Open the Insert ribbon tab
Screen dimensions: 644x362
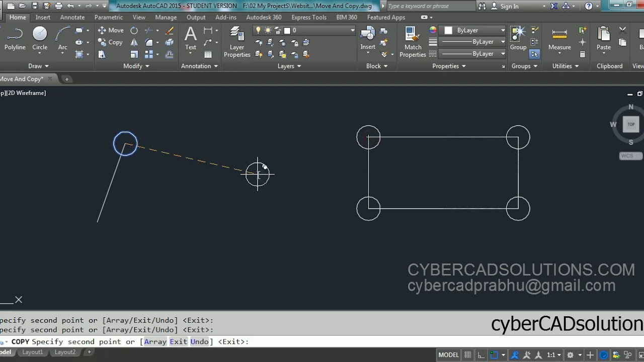[x=43, y=17]
